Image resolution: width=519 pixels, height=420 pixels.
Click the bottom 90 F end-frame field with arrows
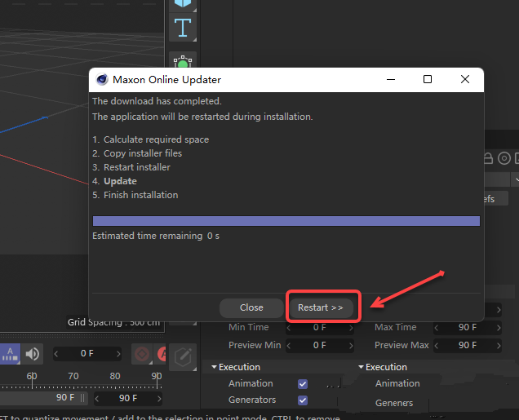[x=128, y=398]
